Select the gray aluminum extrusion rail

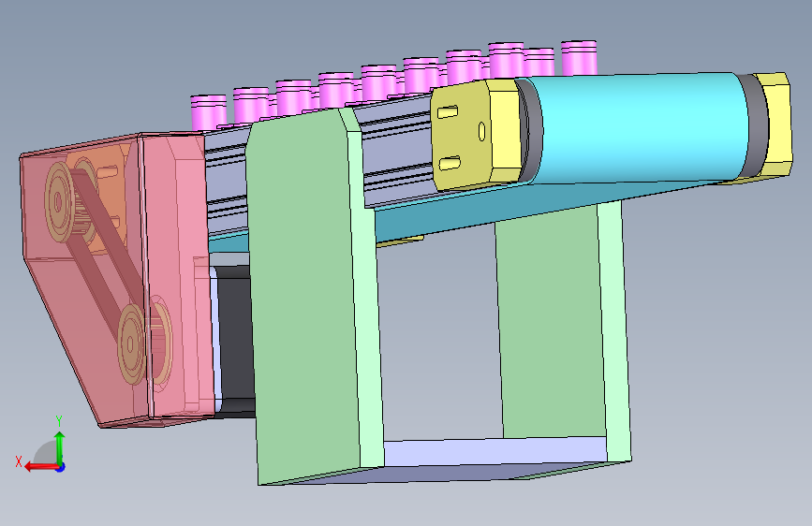[x=399, y=153]
